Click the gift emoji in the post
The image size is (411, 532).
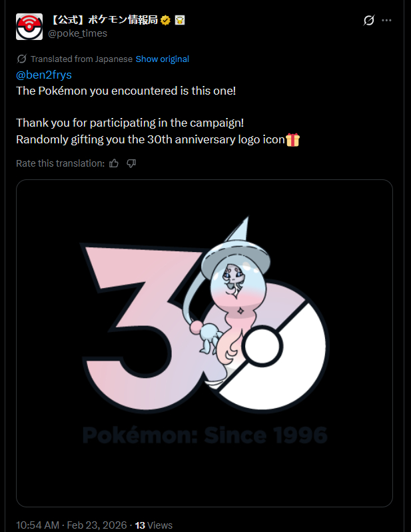[x=293, y=139]
